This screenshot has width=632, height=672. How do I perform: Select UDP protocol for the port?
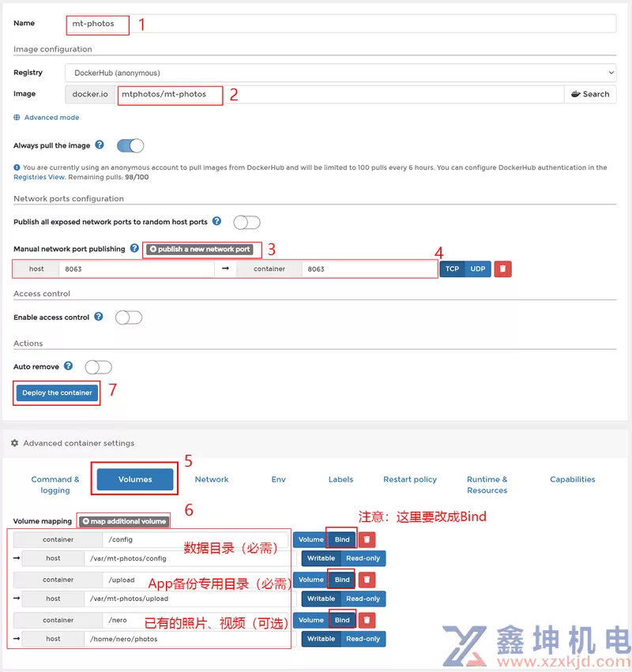[478, 268]
